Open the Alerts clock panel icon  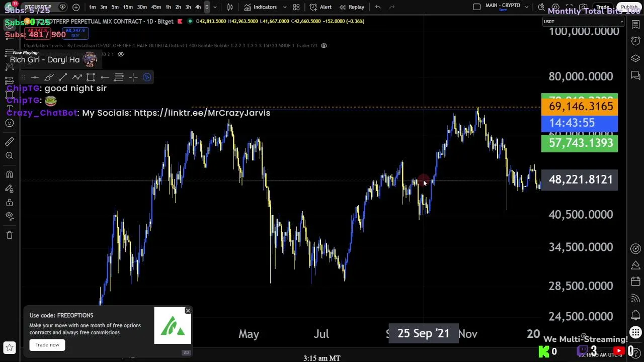point(635,41)
